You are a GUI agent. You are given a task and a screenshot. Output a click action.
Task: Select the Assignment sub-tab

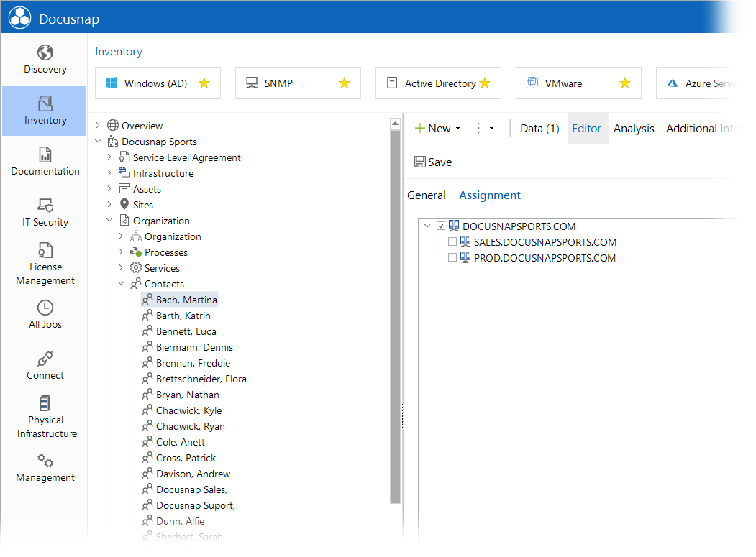[489, 195]
